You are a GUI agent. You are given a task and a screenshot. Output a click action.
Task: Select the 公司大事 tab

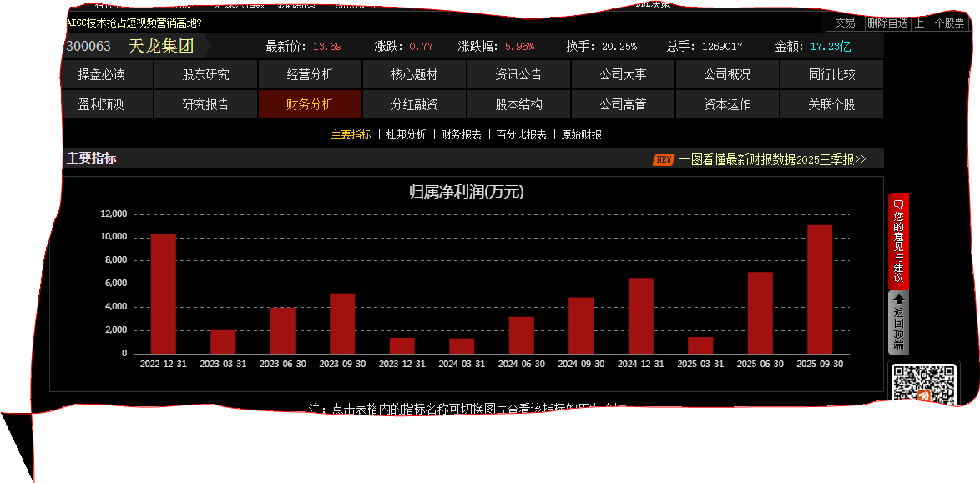(623, 75)
